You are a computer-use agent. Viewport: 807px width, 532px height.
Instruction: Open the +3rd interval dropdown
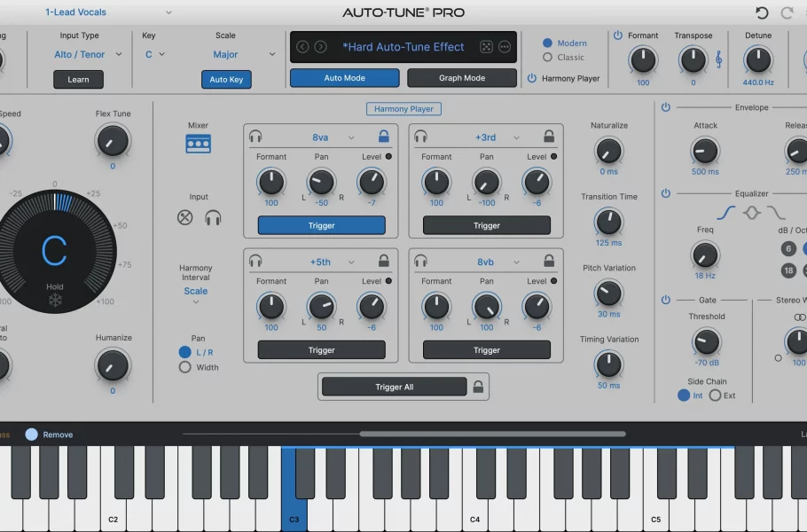[x=498, y=137]
